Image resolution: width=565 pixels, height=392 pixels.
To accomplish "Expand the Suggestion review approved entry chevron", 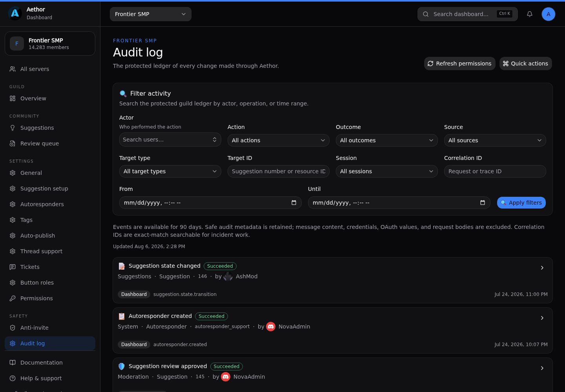I will [542, 368].
